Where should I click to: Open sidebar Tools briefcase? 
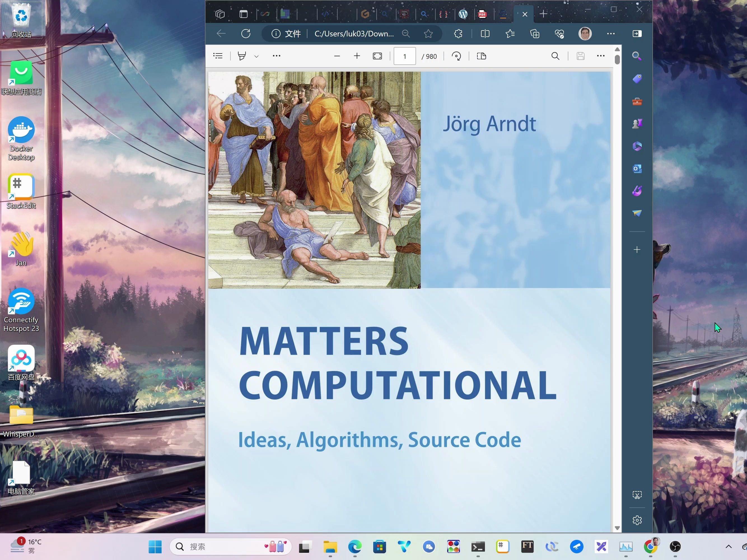[637, 101]
